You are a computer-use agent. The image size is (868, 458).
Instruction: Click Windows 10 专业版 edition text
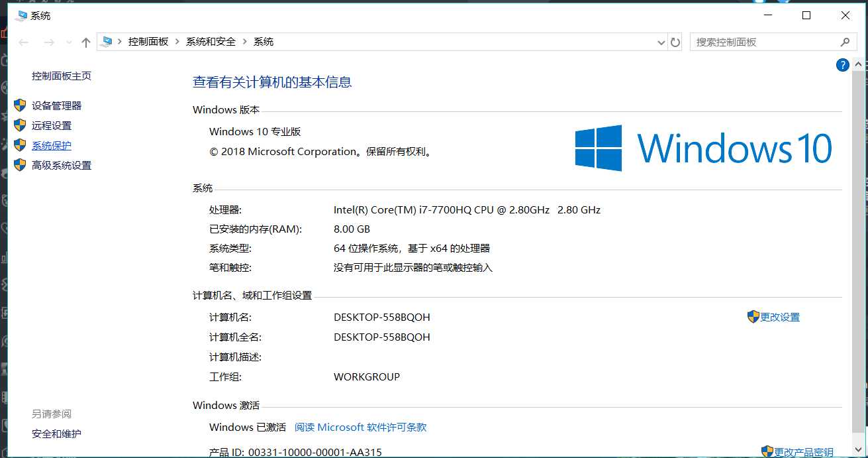coord(255,131)
